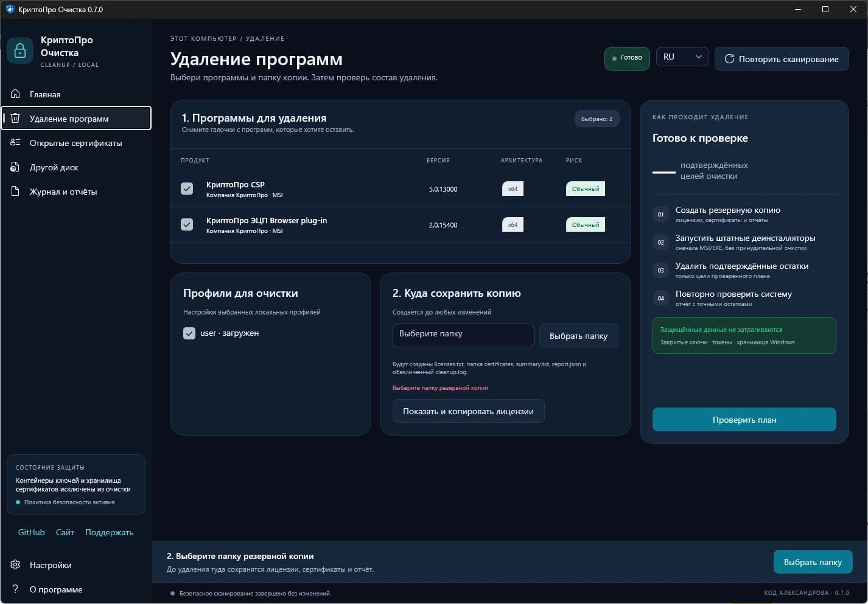Select Удаление программ in sidebar

[76, 119]
